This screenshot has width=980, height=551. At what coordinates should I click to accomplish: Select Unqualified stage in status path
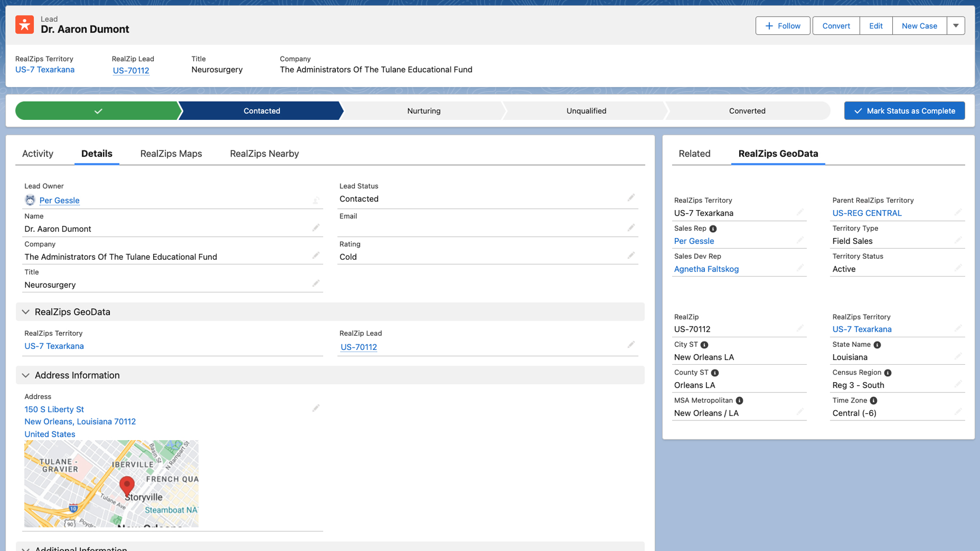pyautogui.click(x=586, y=111)
